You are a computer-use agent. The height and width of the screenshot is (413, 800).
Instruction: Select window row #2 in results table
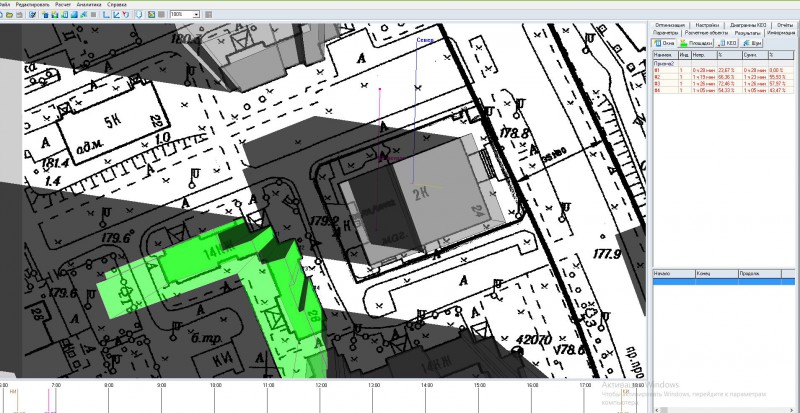pyautogui.click(x=723, y=77)
